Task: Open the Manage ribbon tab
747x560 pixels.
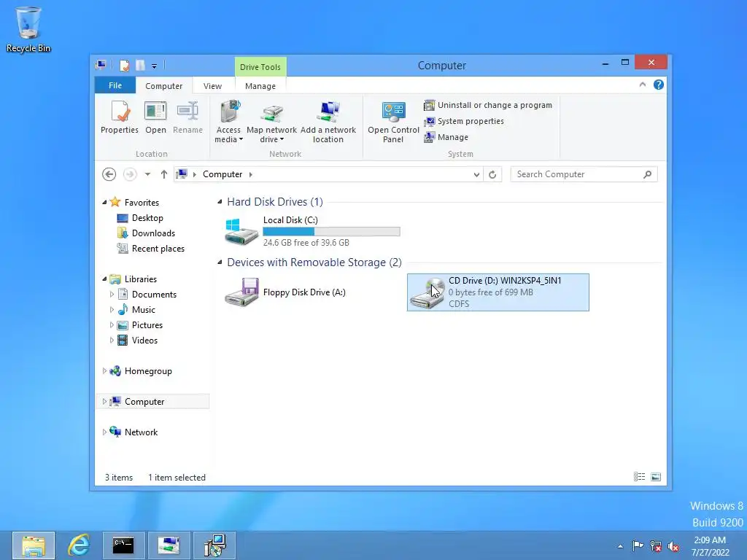Action: click(x=260, y=86)
